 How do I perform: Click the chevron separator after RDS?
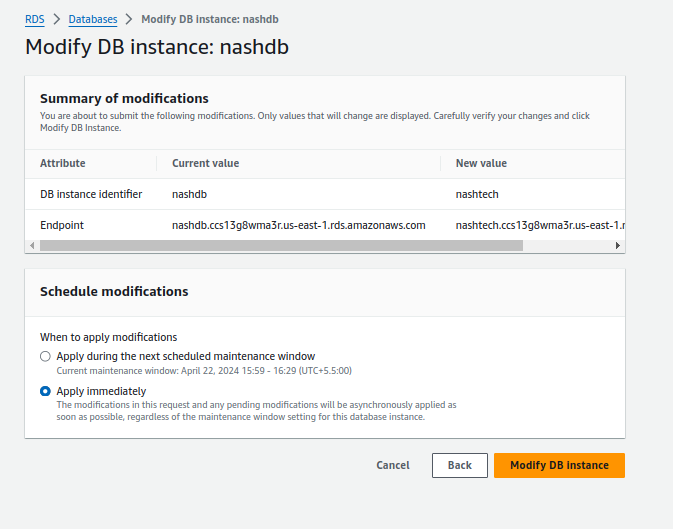pyautogui.click(x=56, y=19)
